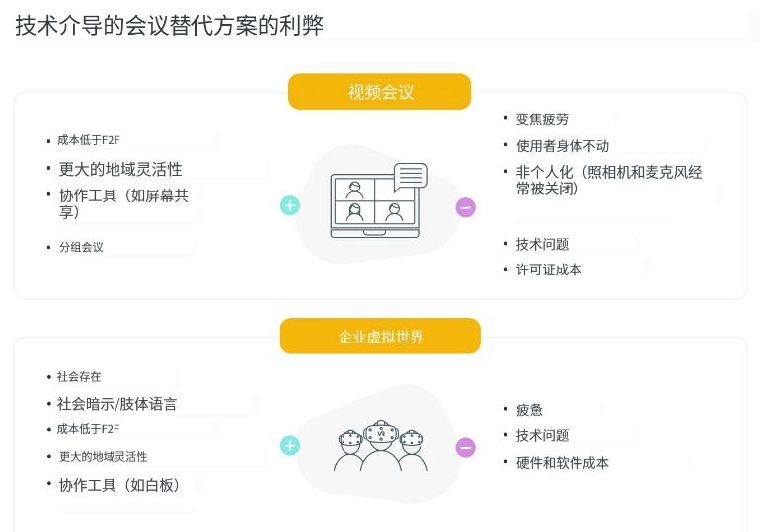Click the 变焦疲劳 bullet item

542,119
